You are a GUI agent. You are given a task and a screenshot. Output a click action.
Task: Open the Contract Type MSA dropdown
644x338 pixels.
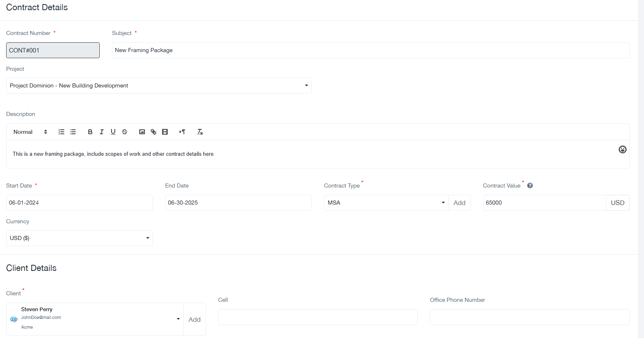[386, 203]
